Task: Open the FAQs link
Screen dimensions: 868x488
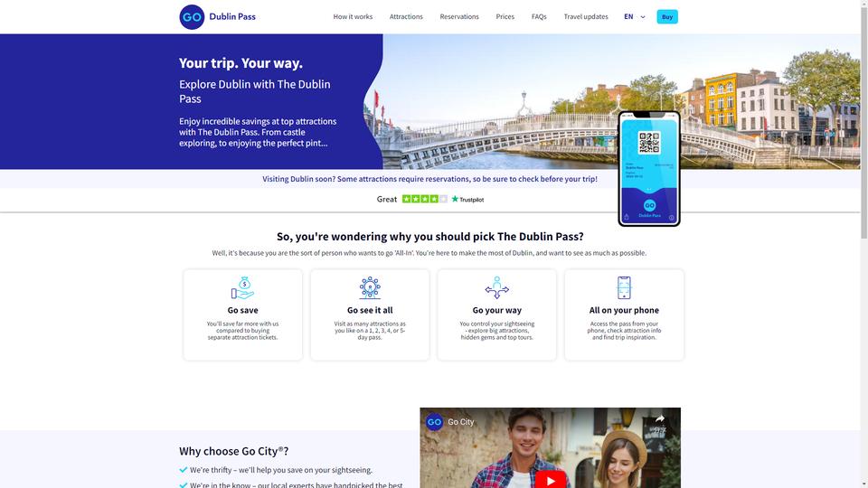Action: [x=539, y=16]
